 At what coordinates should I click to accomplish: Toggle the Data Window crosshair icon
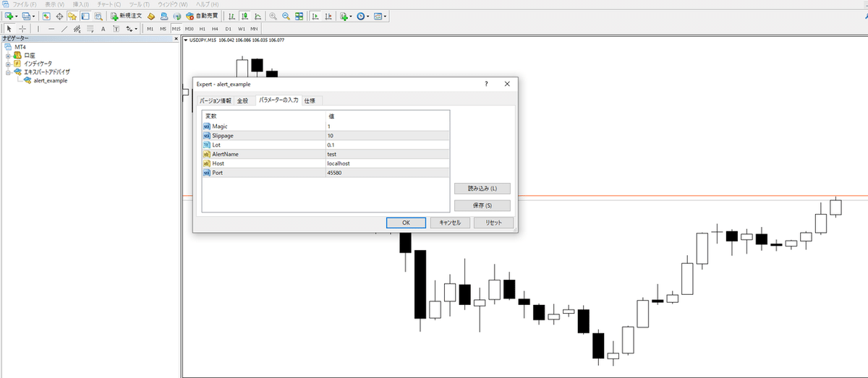click(59, 16)
